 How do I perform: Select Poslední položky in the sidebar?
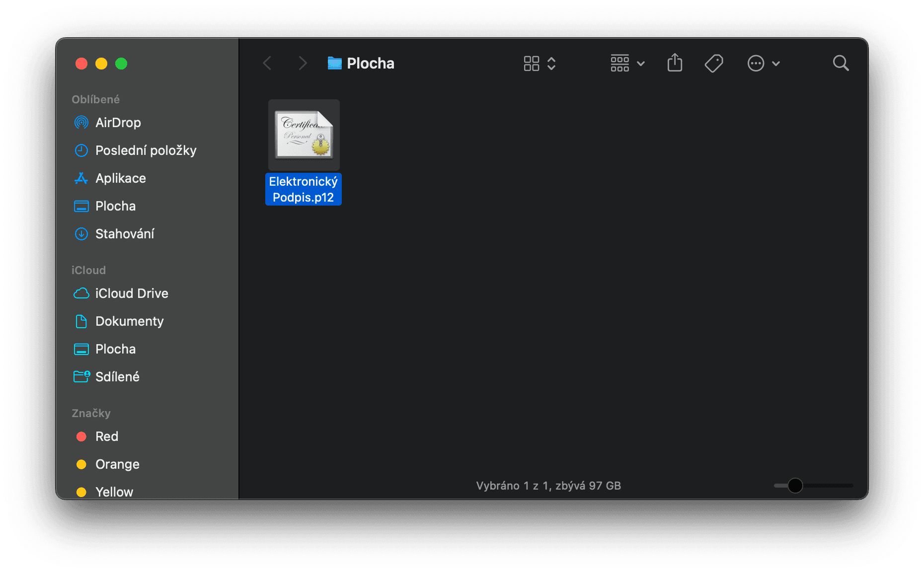pyautogui.click(x=146, y=150)
